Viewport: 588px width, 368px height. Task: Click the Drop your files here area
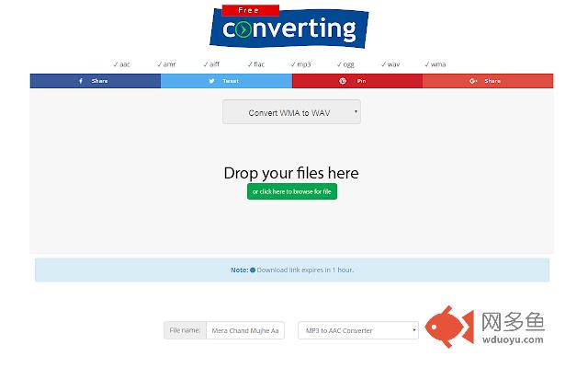tap(291, 173)
